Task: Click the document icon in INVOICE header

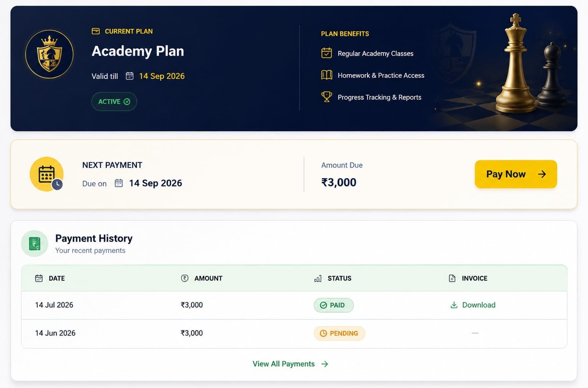Action: pos(452,278)
